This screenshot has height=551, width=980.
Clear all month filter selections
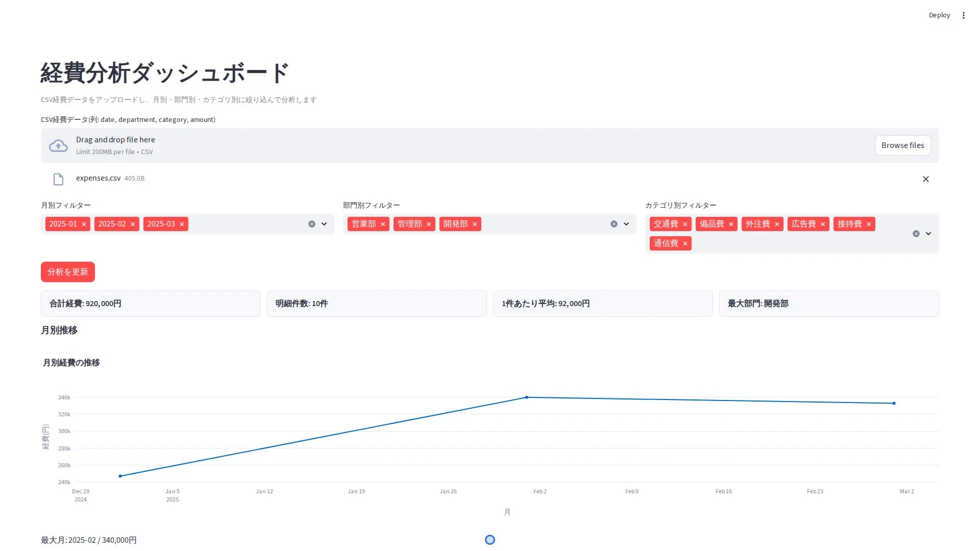coord(312,224)
